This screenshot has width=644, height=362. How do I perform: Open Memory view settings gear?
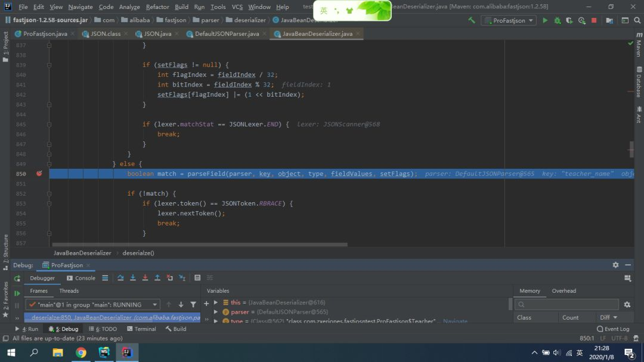point(627,305)
